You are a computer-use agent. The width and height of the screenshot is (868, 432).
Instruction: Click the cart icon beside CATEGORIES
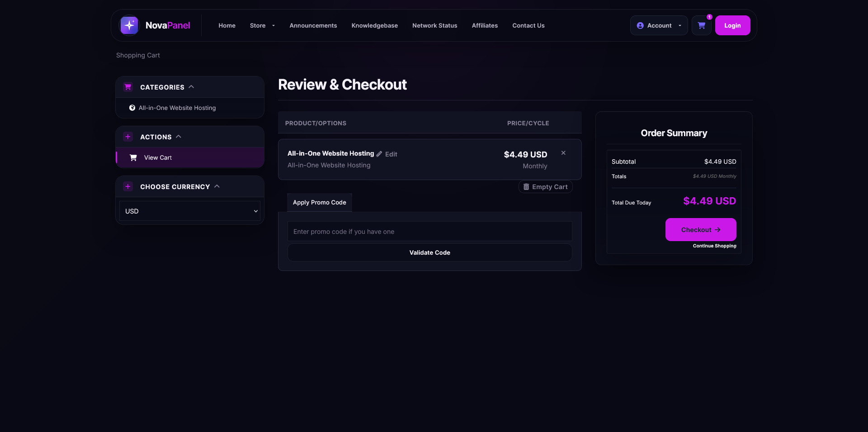[128, 87]
